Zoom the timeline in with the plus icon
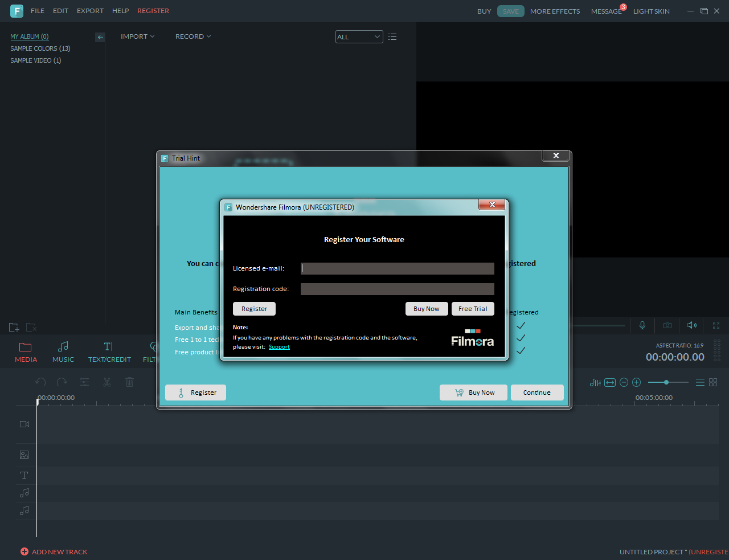Viewport: 729px width, 560px height. (x=636, y=382)
